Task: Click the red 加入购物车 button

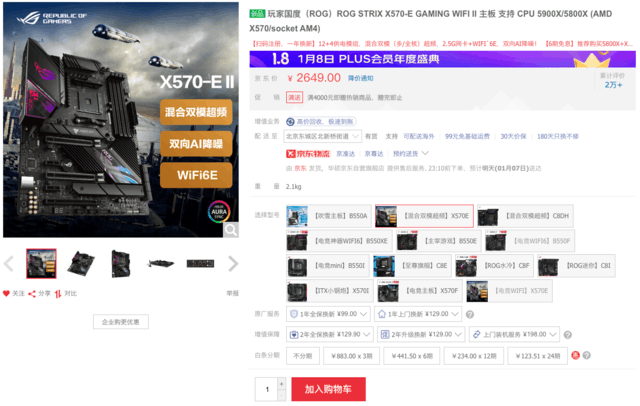Action: click(x=328, y=389)
